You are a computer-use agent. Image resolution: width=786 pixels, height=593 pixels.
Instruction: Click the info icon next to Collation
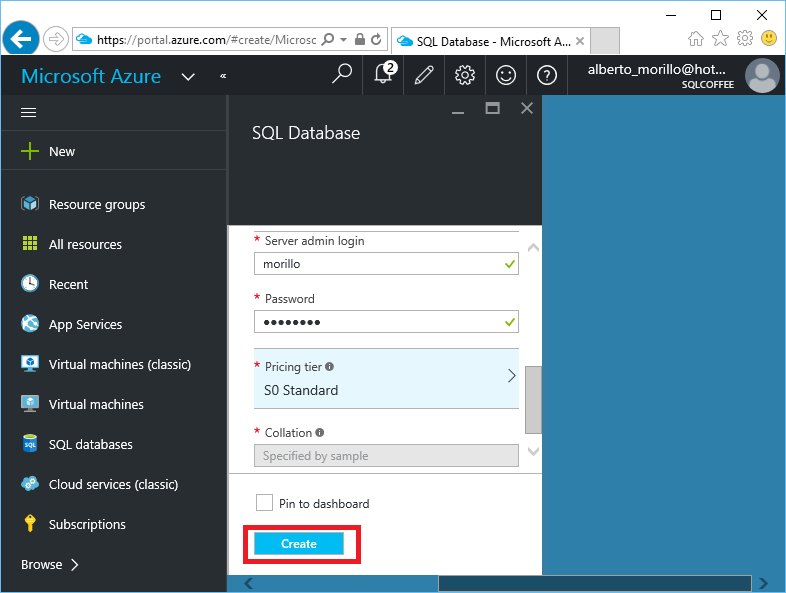click(320, 432)
